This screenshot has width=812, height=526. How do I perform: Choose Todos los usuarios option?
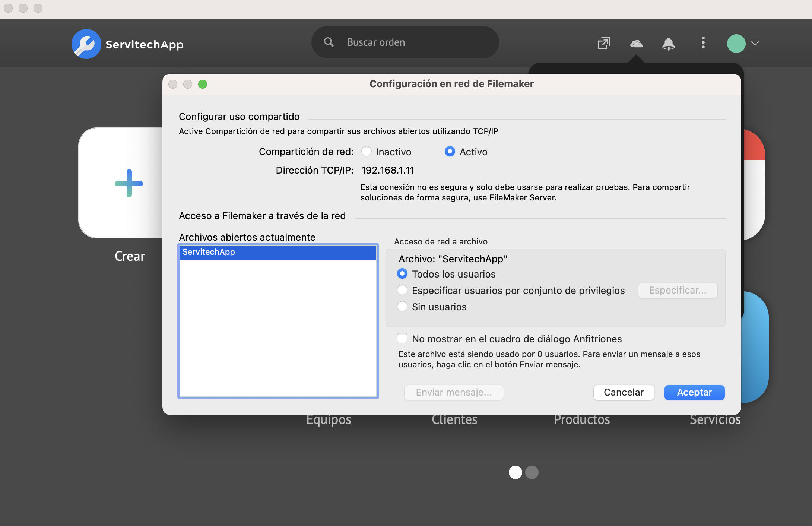(x=402, y=274)
